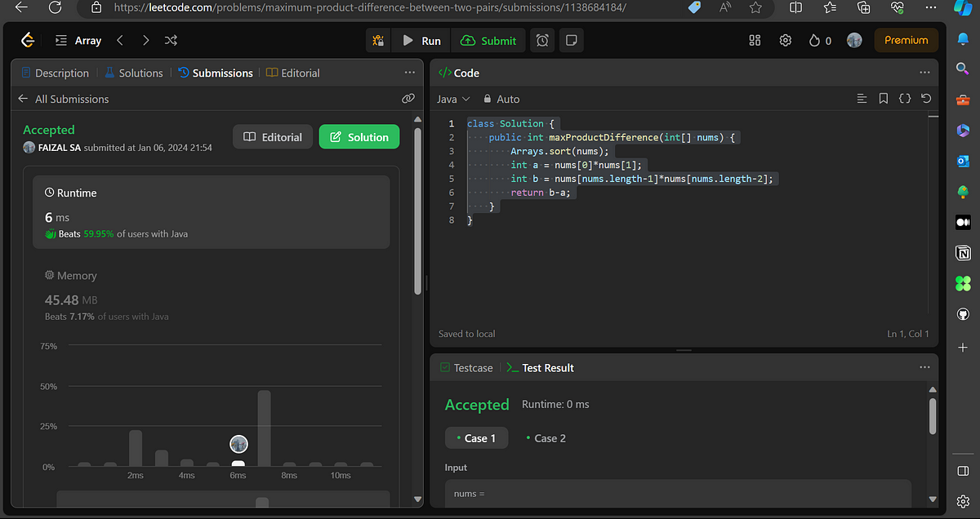Click the green Solution button
The image size is (980, 519).
coord(359,137)
